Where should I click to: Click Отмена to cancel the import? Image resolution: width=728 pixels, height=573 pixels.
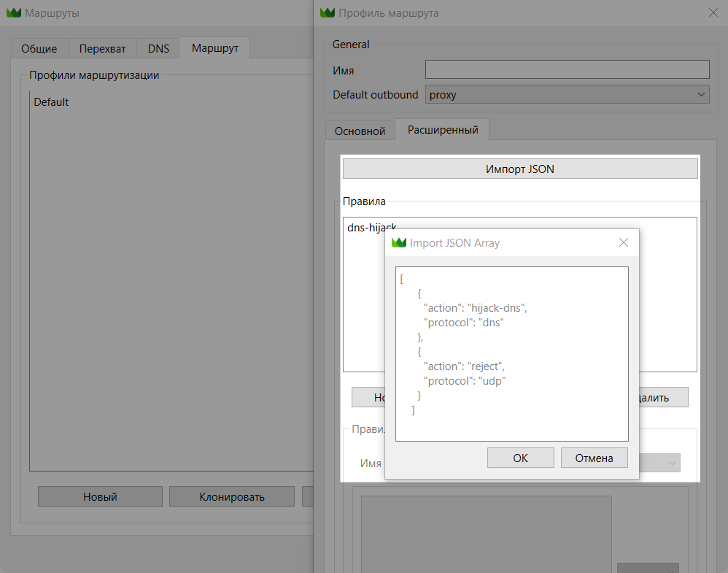coord(593,458)
